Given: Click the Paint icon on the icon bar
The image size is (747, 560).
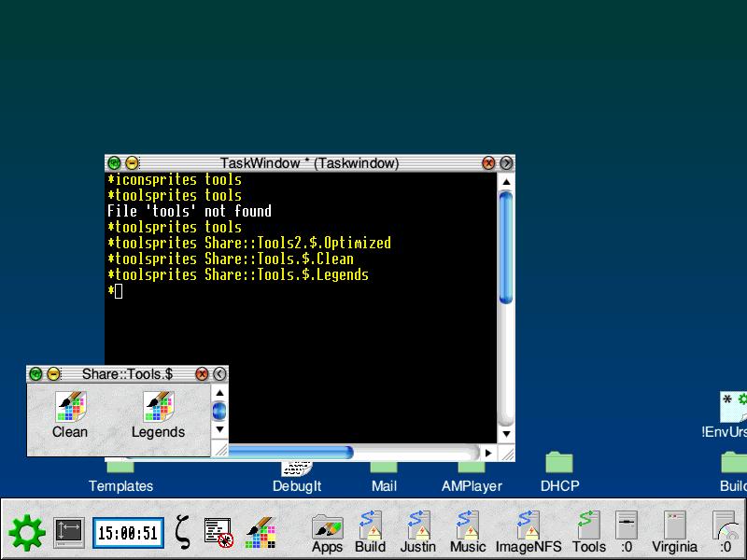Looking at the screenshot, I should [261, 533].
